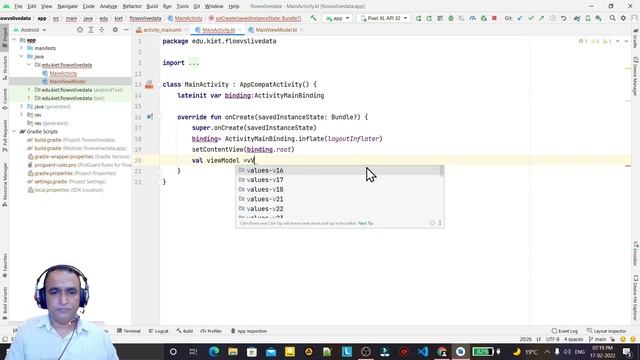Screen dimensions: 640x360
Task: Click Collapse All in Project panel
Action: [102, 30]
